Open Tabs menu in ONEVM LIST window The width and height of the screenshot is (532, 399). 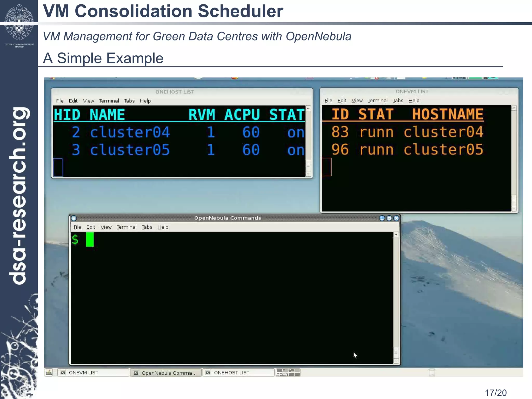pyautogui.click(x=398, y=101)
